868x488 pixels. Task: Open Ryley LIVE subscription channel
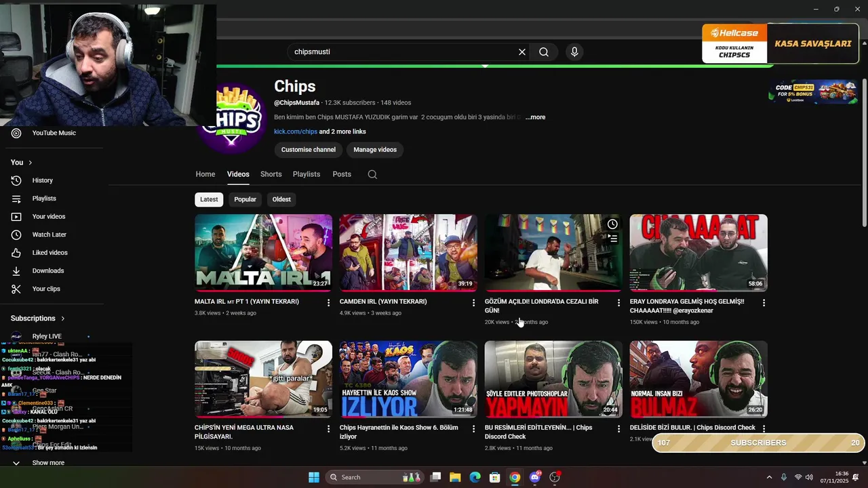click(47, 336)
